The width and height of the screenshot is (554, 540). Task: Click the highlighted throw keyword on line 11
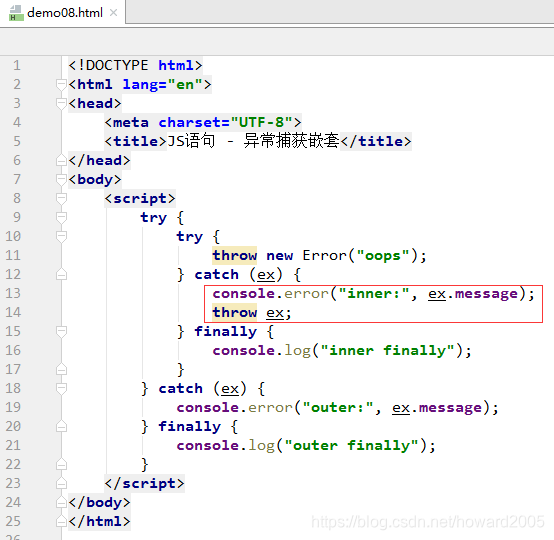pyautogui.click(x=235, y=256)
